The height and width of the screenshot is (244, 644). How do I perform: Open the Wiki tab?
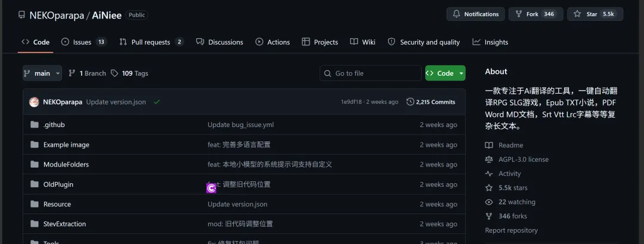click(x=363, y=42)
